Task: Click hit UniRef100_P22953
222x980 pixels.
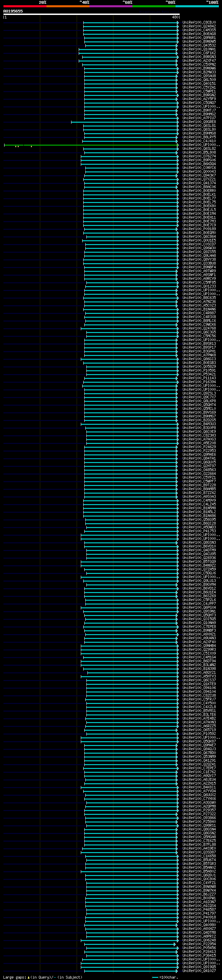Action: click(x=199, y=451)
